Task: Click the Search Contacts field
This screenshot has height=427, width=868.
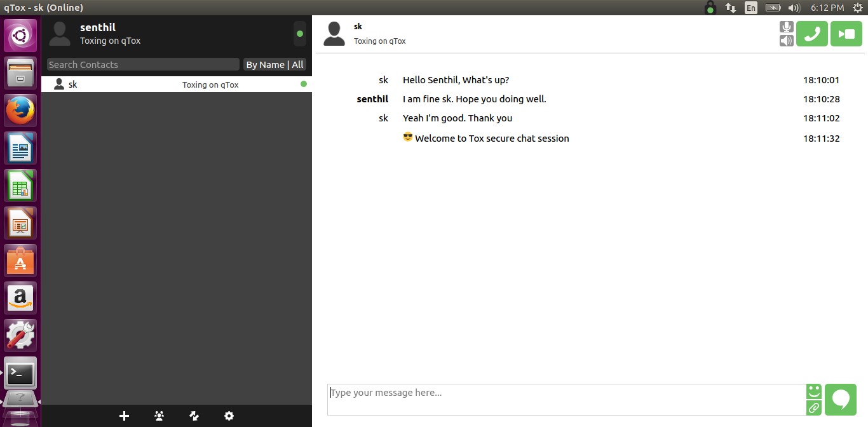Action: coord(143,65)
